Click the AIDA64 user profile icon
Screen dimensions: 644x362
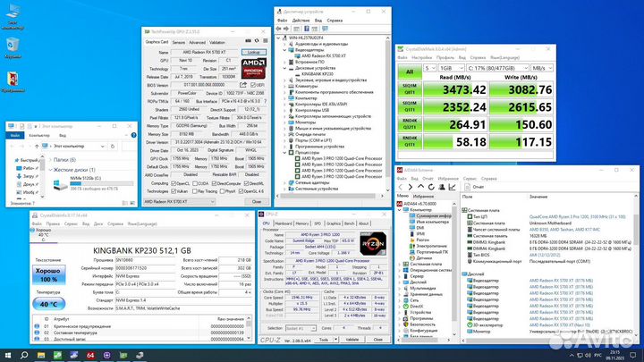pos(442,187)
